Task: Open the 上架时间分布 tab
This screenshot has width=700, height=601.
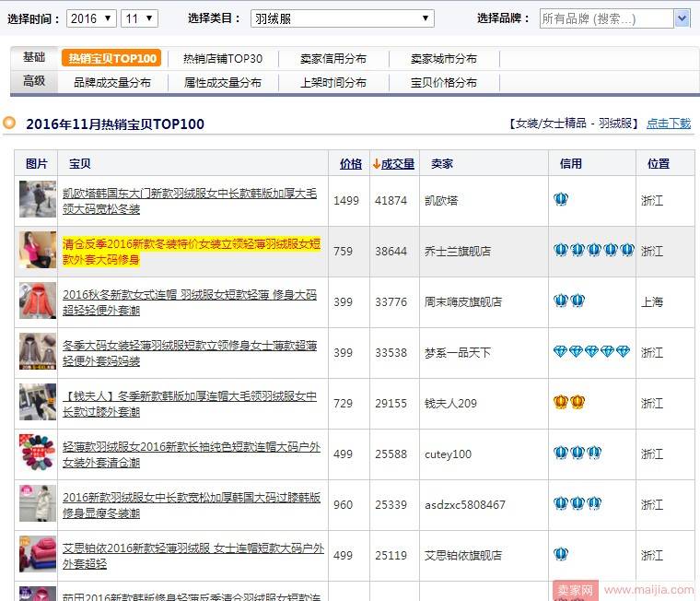Action: tap(333, 83)
